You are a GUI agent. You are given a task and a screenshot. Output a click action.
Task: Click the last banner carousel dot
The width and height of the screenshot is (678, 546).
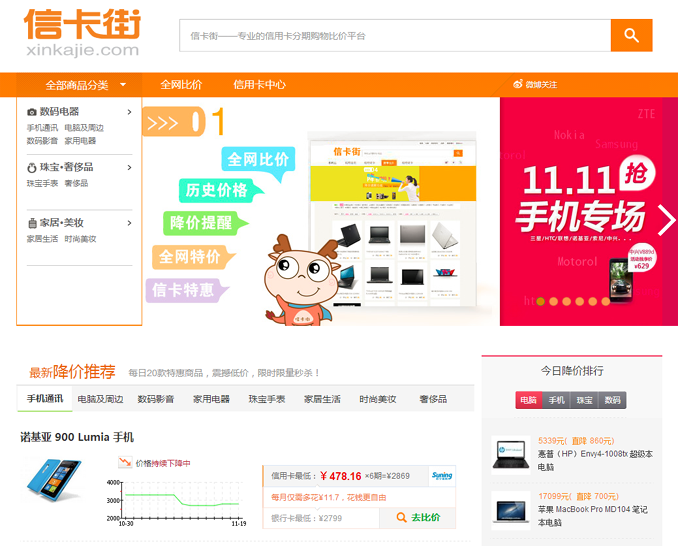pyautogui.click(x=605, y=301)
